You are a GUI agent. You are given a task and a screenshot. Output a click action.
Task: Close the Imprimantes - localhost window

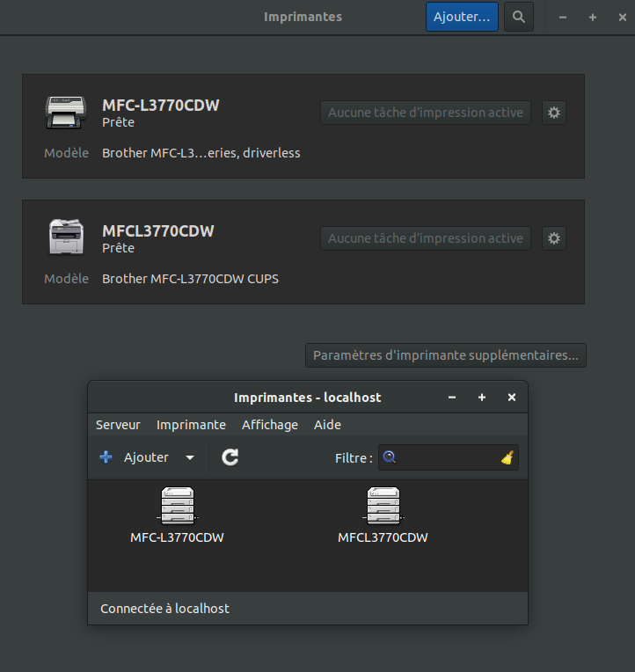512,398
